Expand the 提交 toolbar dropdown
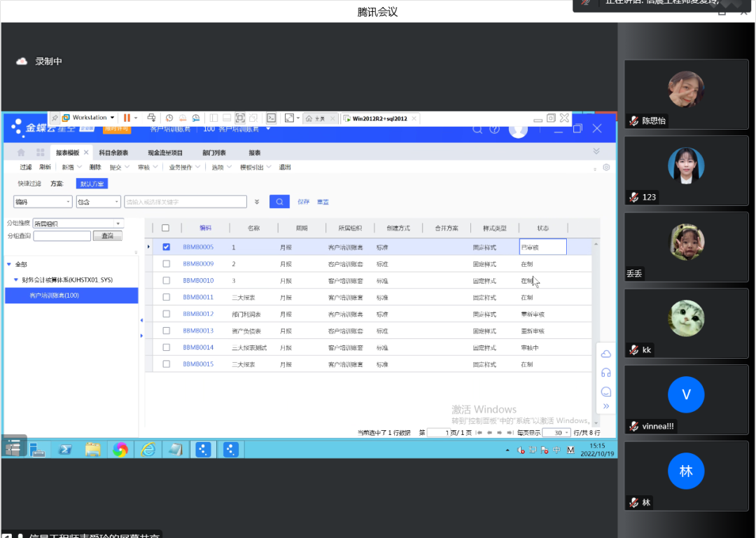 [127, 167]
